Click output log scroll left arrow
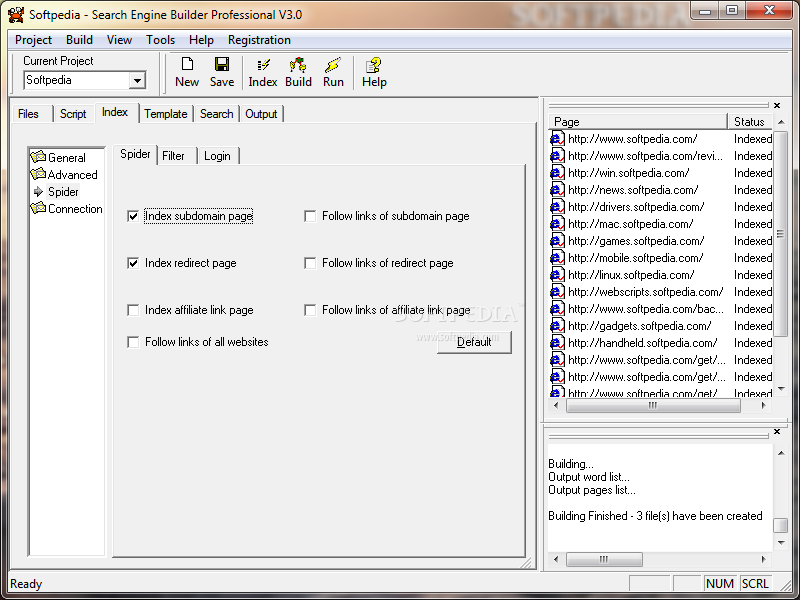 click(556, 559)
